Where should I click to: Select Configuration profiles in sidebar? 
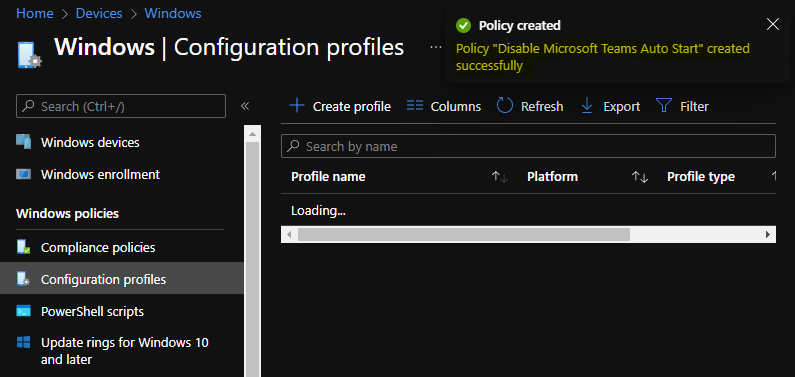pos(122,279)
